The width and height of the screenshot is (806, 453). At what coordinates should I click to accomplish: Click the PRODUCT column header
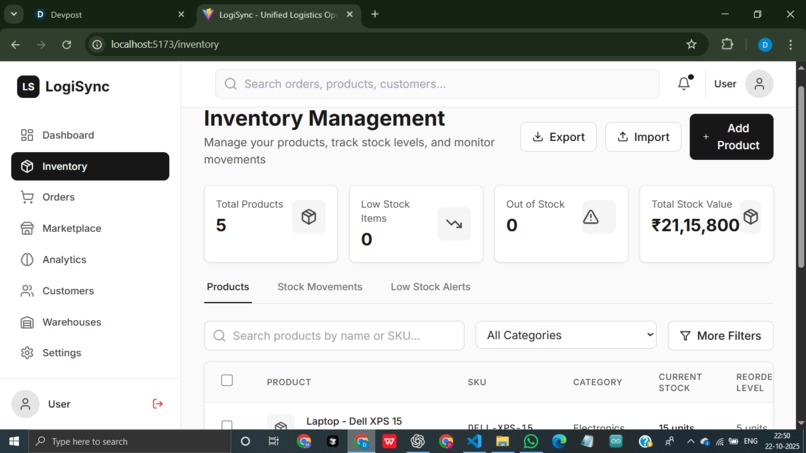(288, 382)
